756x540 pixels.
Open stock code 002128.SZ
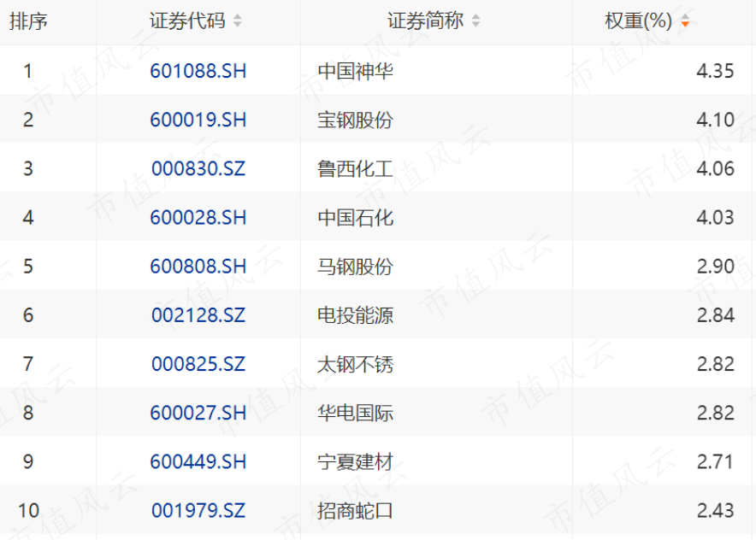pyautogui.click(x=198, y=315)
